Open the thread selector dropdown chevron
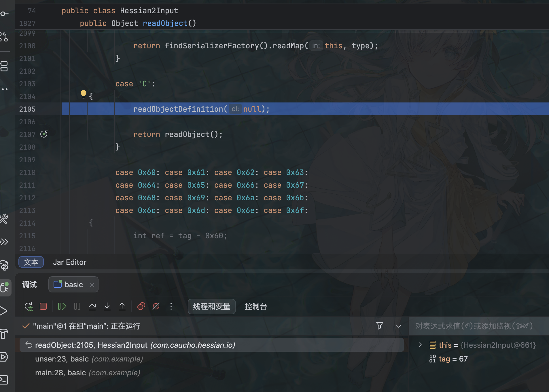 [399, 326]
